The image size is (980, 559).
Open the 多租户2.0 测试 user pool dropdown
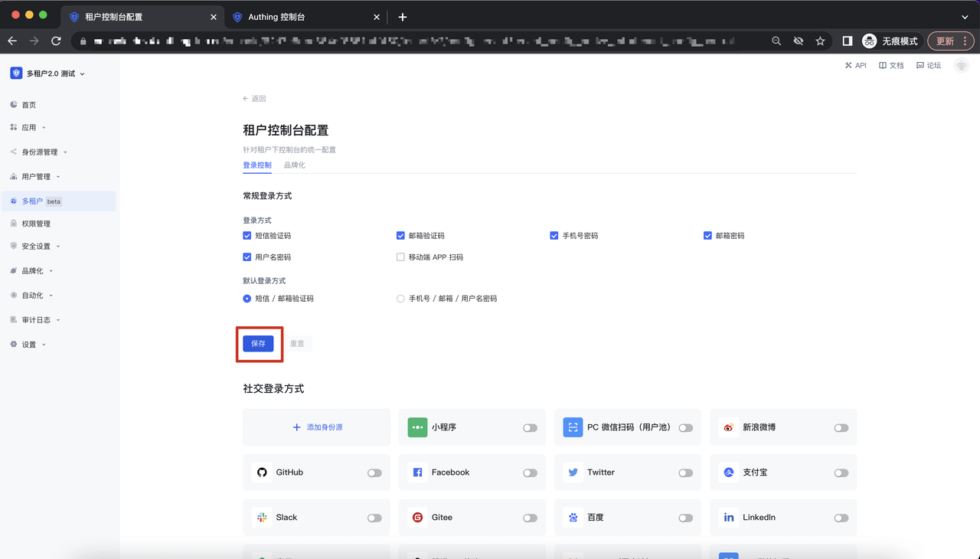(x=47, y=74)
